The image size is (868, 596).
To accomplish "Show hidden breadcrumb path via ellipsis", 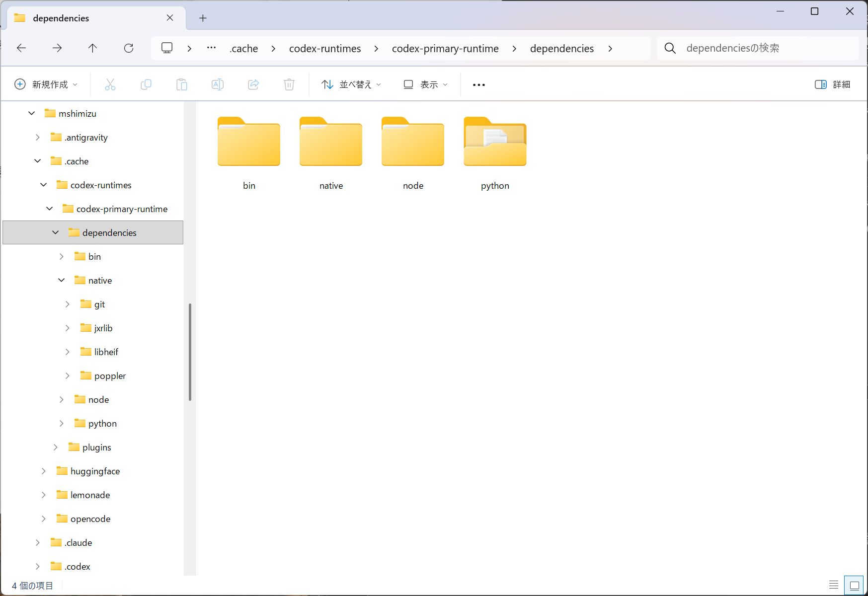I will pyautogui.click(x=211, y=48).
